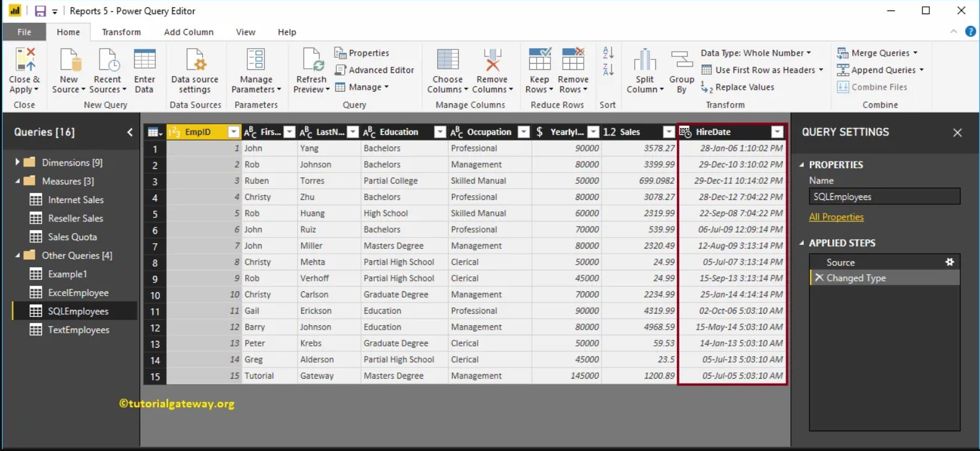Click the Split Column icon
This screenshot has height=451, width=980.
pyautogui.click(x=645, y=60)
